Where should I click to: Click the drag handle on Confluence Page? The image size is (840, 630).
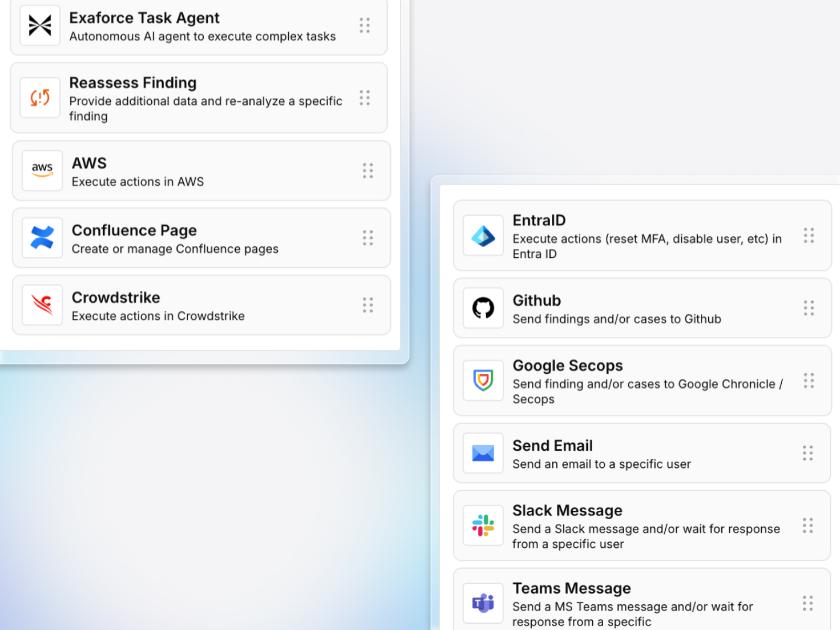368,238
